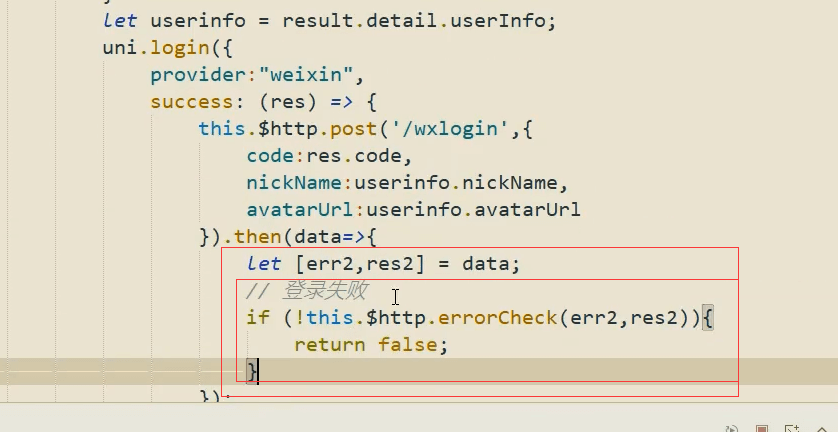
Task: Click the highlighted opening brace after errorCheck
Action: (708, 318)
